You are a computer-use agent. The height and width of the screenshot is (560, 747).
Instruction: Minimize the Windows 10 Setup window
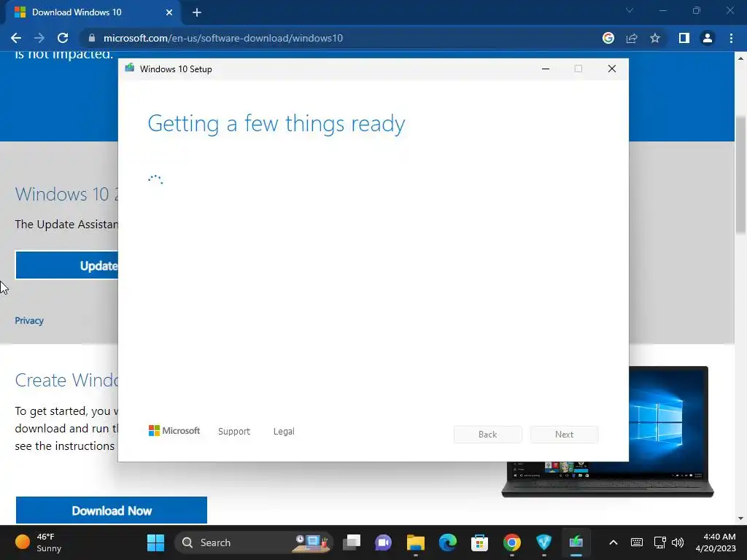click(546, 69)
